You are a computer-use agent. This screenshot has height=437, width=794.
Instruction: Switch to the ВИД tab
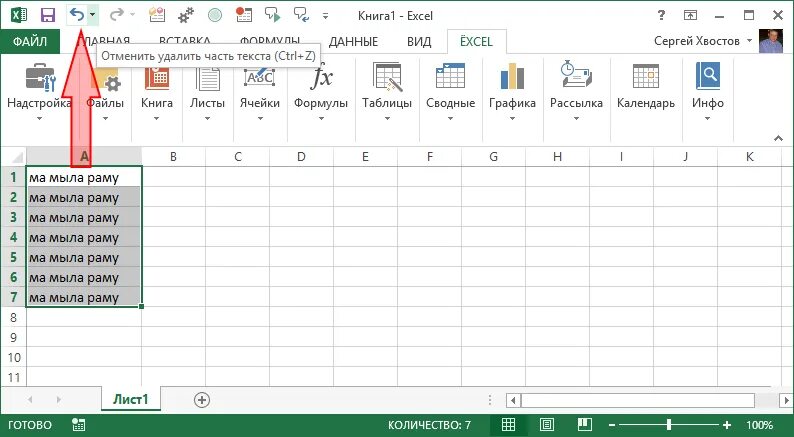click(419, 42)
